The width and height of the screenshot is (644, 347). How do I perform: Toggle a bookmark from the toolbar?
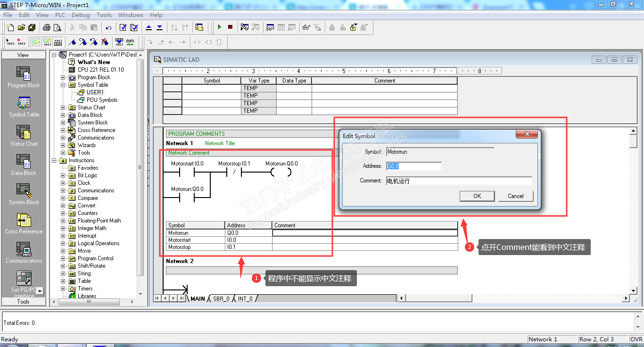(x=72, y=42)
